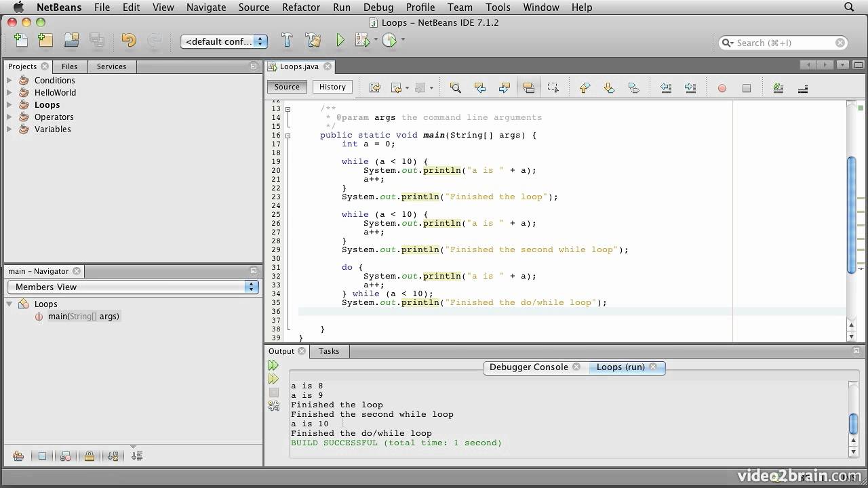Click the Comment toolbar icon
The image size is (868, 488).
tap(778, 87)
